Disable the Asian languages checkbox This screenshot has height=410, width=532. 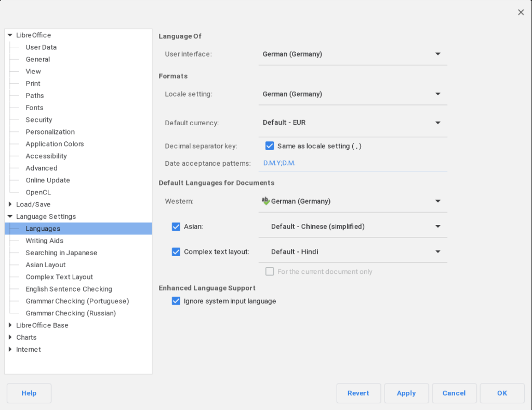click(x=176, y=227)
